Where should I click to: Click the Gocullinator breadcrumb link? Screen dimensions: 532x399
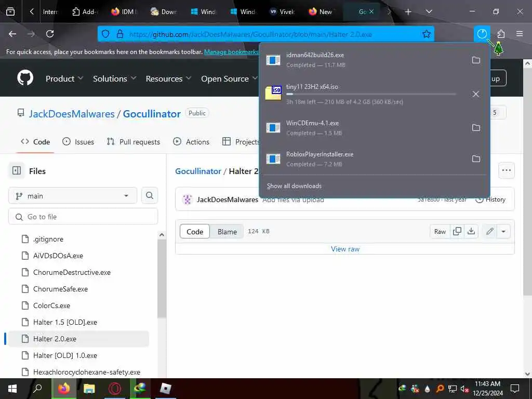[x=198, y=171]
